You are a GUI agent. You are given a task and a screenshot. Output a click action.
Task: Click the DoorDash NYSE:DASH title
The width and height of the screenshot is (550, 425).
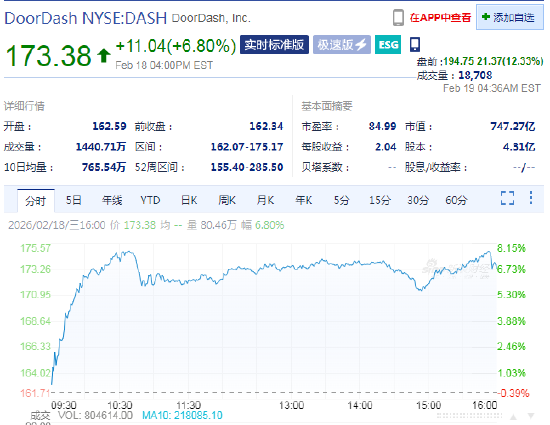(86, 18)
